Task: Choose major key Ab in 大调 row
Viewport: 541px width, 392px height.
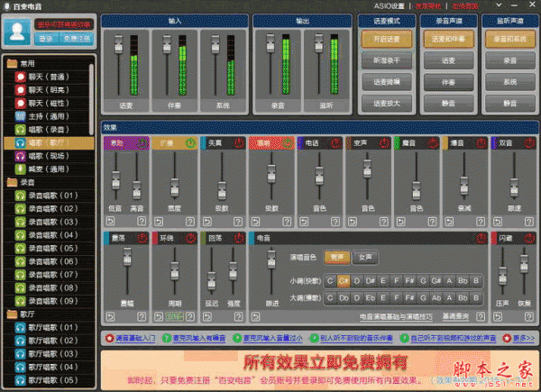Action: coord(436,297)
